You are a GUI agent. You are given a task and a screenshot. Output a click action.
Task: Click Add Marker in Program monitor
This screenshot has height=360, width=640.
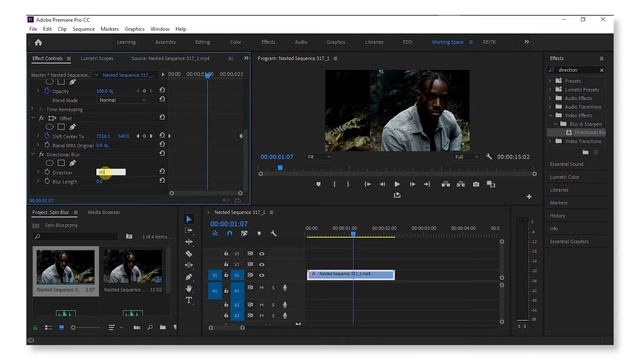[x=318, y=184]
